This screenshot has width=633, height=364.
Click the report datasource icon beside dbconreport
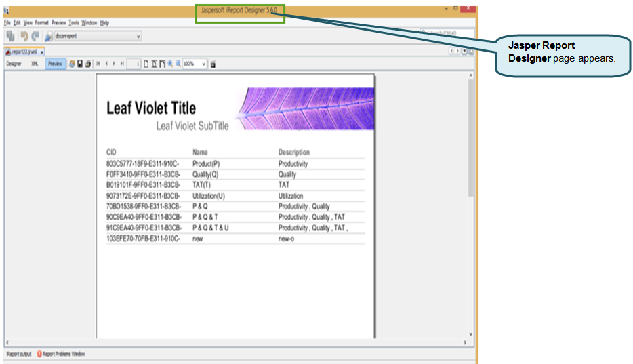[x=49, y=36]
